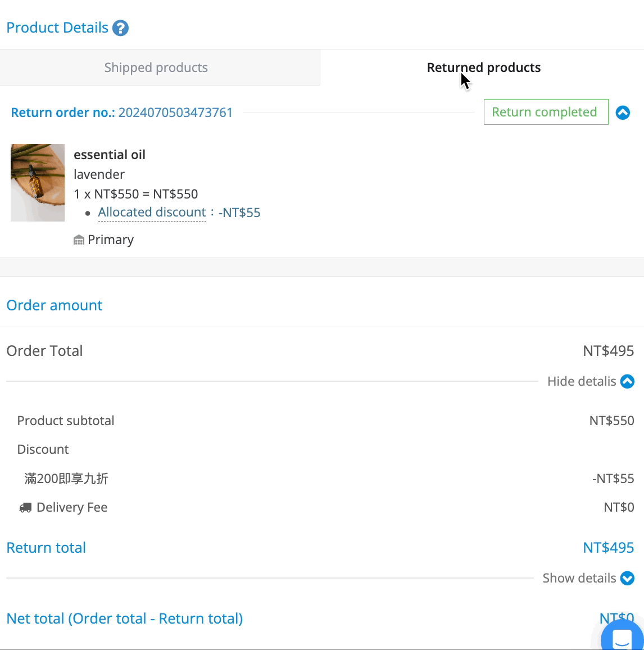
Task: Click the Return total heading
Action: (46, 548)
